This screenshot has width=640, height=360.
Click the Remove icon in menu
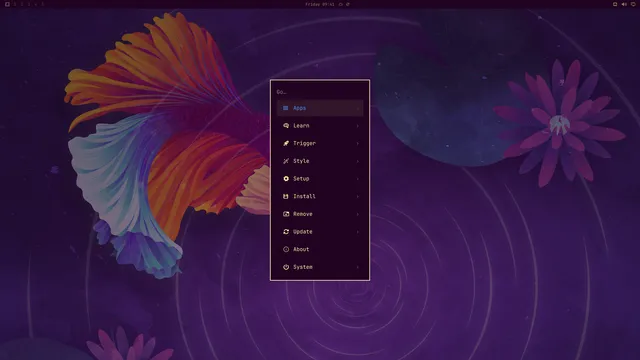pyautogui.click(x=286, y=214)
